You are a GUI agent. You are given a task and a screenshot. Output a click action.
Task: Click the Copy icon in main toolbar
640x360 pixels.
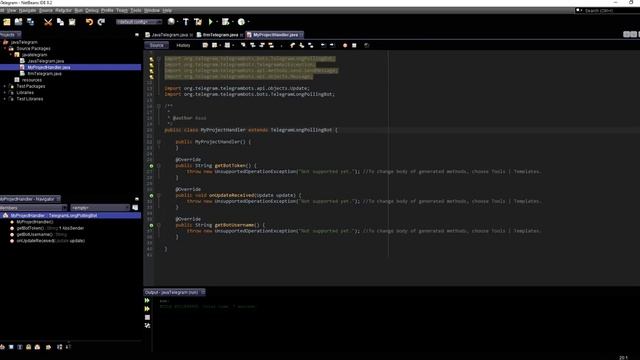(60, 22)
